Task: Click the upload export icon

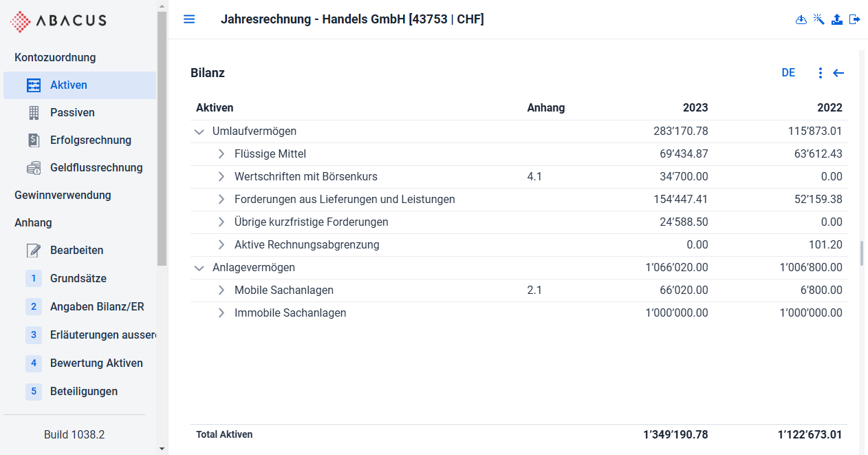Action: pos(837,19)
